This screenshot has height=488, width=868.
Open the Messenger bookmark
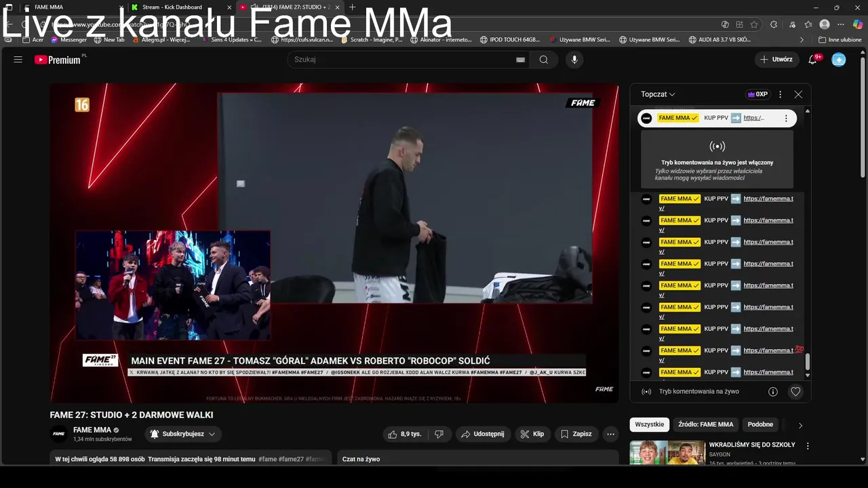pos(69,40)
